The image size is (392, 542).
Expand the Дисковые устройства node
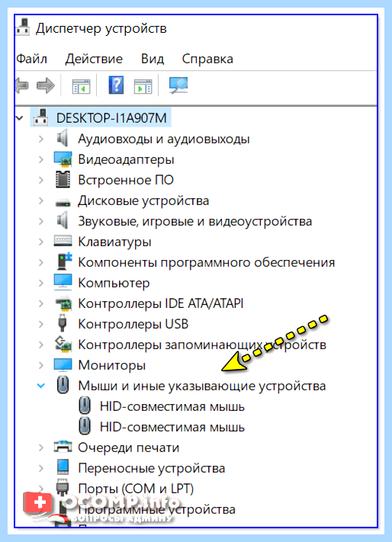(40, 200)
